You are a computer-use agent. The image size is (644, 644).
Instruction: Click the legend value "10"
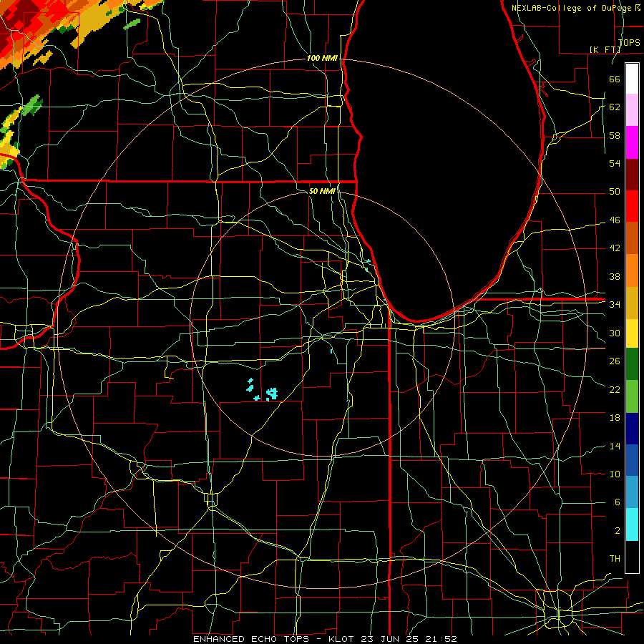(615, 474)
